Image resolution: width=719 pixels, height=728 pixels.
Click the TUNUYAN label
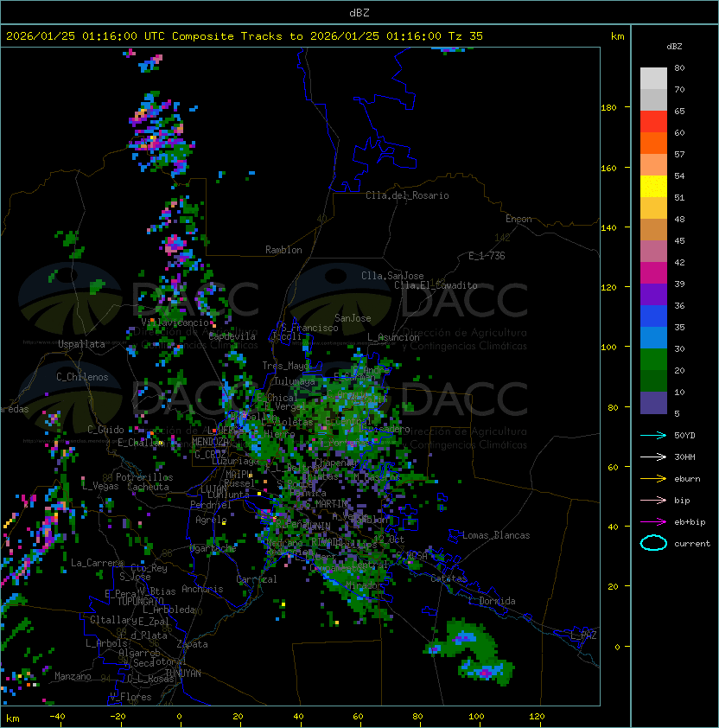(x=183, y=674)
